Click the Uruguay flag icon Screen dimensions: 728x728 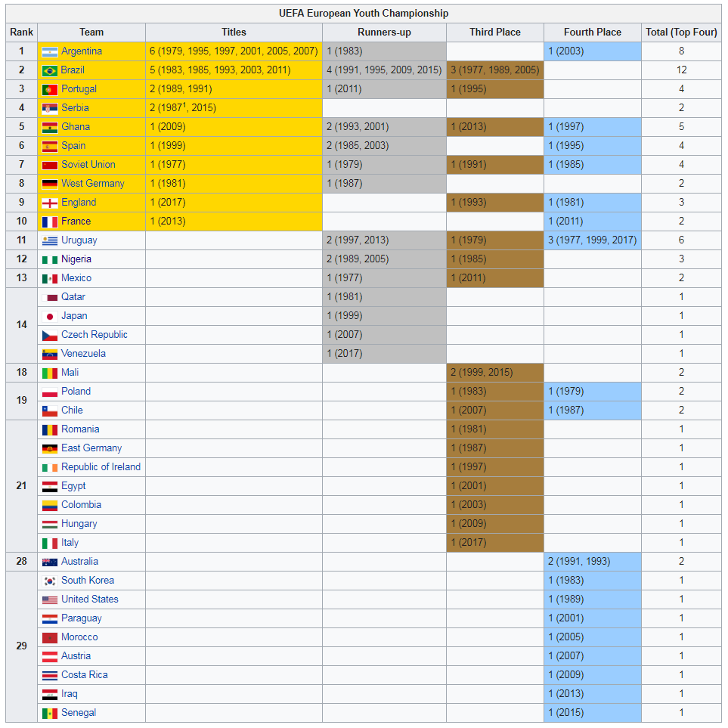click(50, 241)
